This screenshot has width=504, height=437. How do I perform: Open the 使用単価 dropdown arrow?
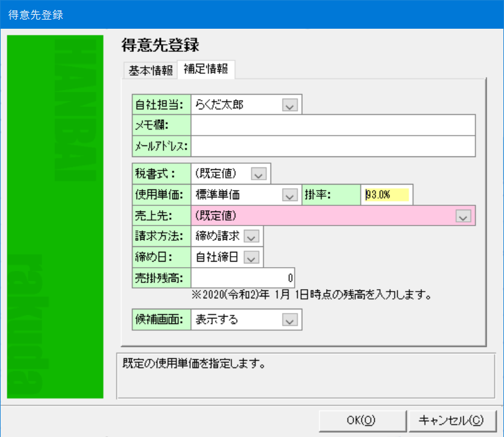coord(289,195)
